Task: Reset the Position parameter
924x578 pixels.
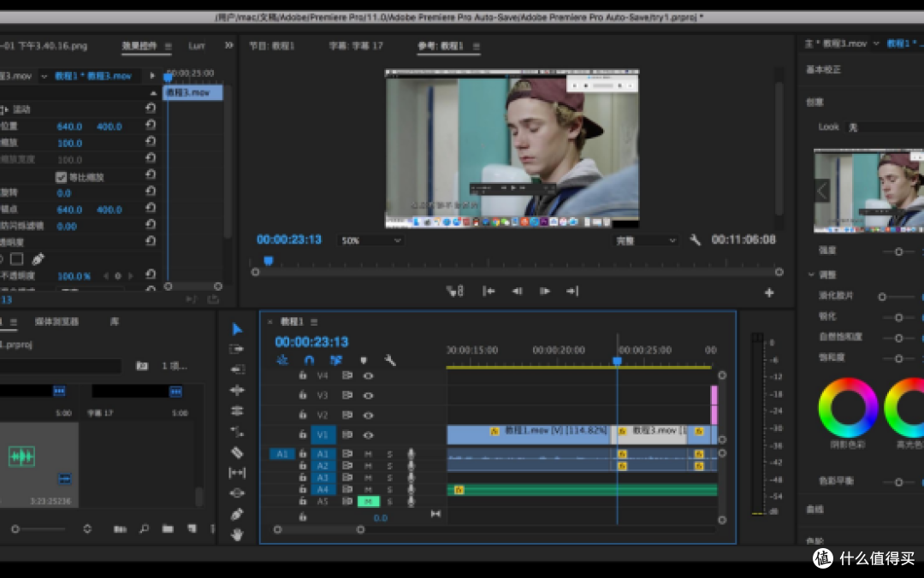Action: [151, 126]
